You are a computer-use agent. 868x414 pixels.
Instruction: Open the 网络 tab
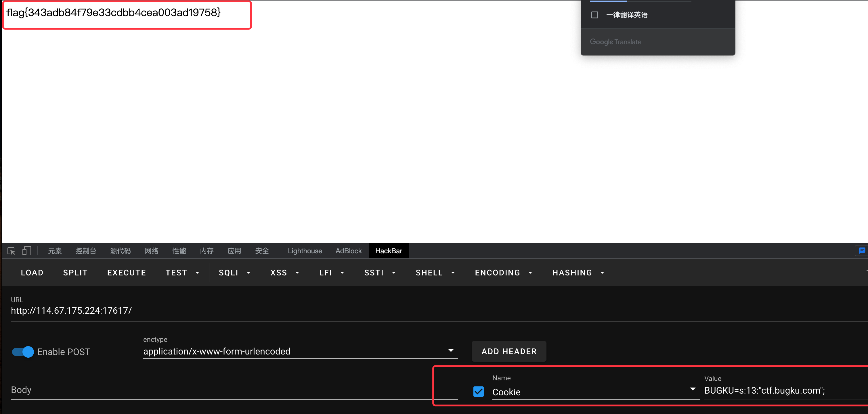pos(151,251)
